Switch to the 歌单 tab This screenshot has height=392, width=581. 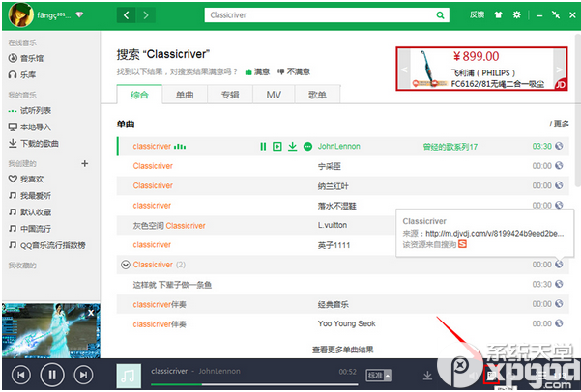click(317, 95)
